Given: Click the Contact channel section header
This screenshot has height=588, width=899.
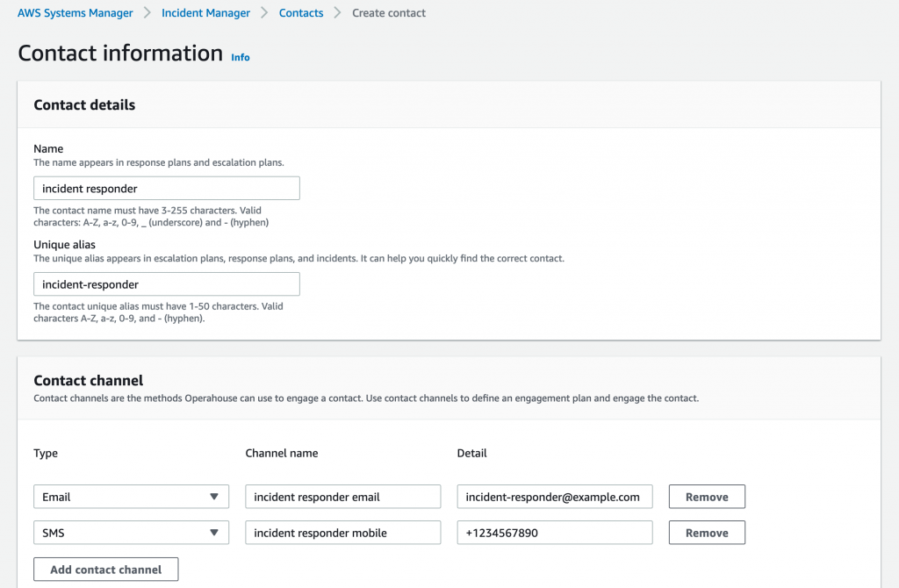Looking at the screenshot, I should (88, 381).
